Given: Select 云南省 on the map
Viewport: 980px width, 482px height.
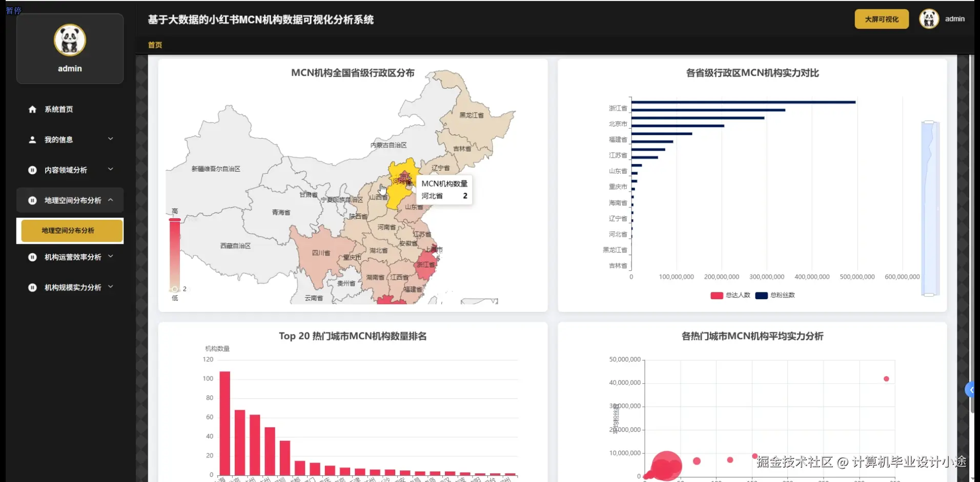Looking at the screenshot, I should tap(314, 298).
